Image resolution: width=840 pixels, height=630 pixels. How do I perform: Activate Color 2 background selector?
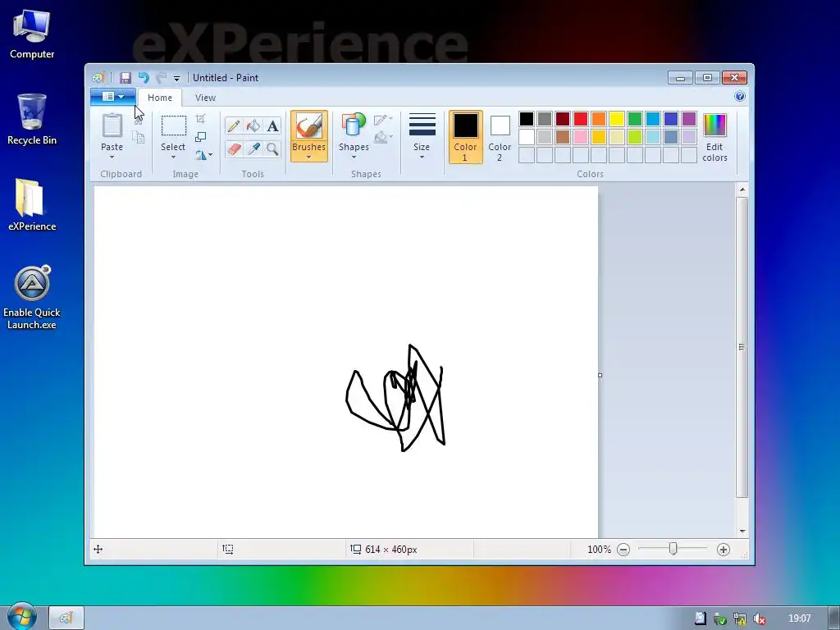[x=500, y=137]
